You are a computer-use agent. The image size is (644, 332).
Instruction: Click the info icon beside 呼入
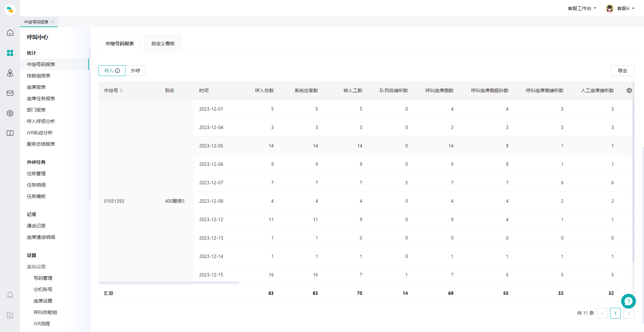pos(117,71)
